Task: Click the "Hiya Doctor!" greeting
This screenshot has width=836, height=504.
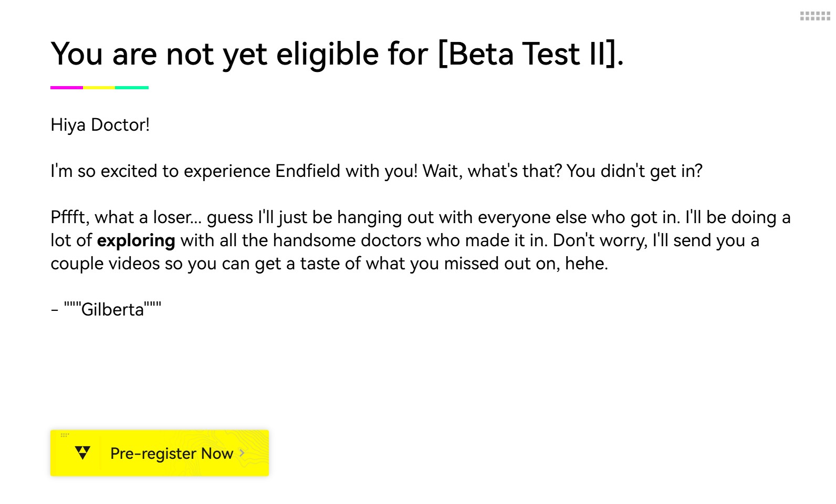Action: tap(100, 125)
